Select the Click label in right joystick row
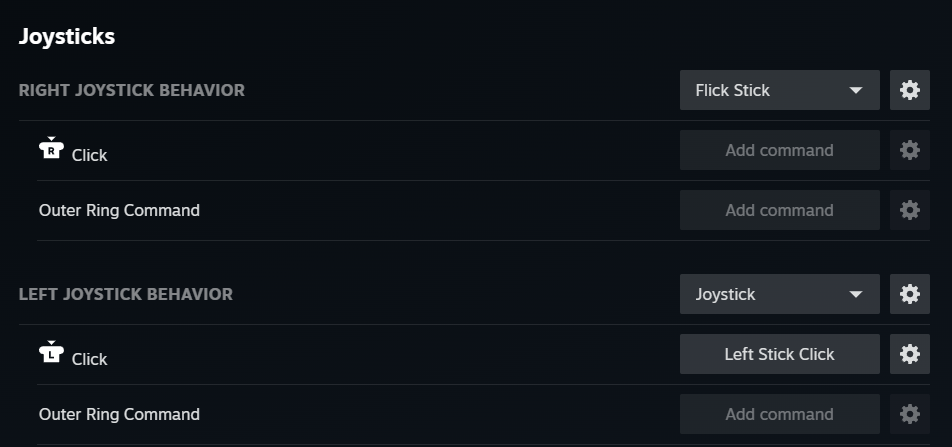Image resolution: width=952 pixels, height=447 pixels. click(89, 155)
